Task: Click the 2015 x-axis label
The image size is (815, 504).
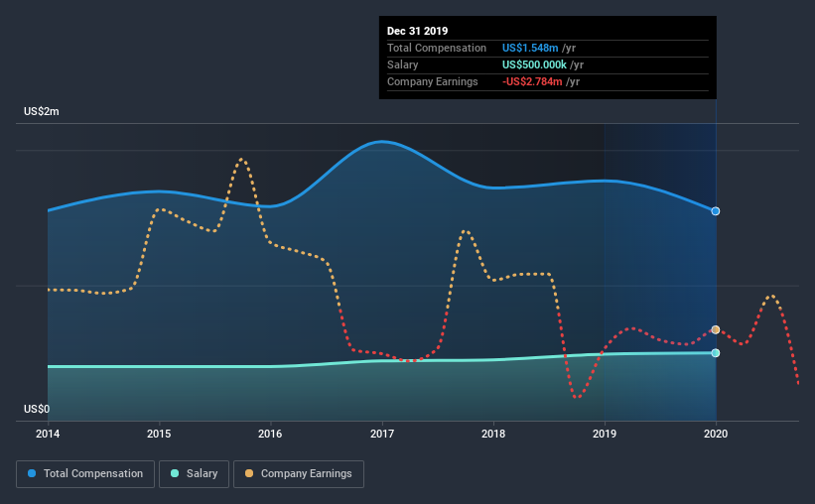Action: [159, 434]
